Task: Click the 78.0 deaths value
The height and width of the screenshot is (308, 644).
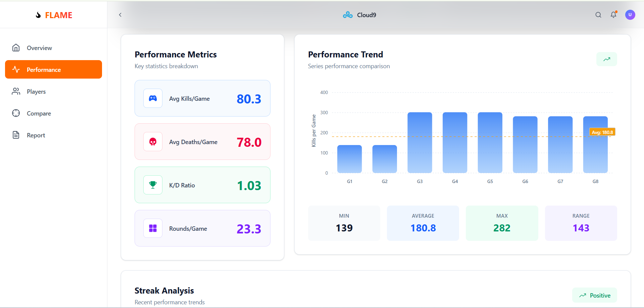Action: click(249, 142)
